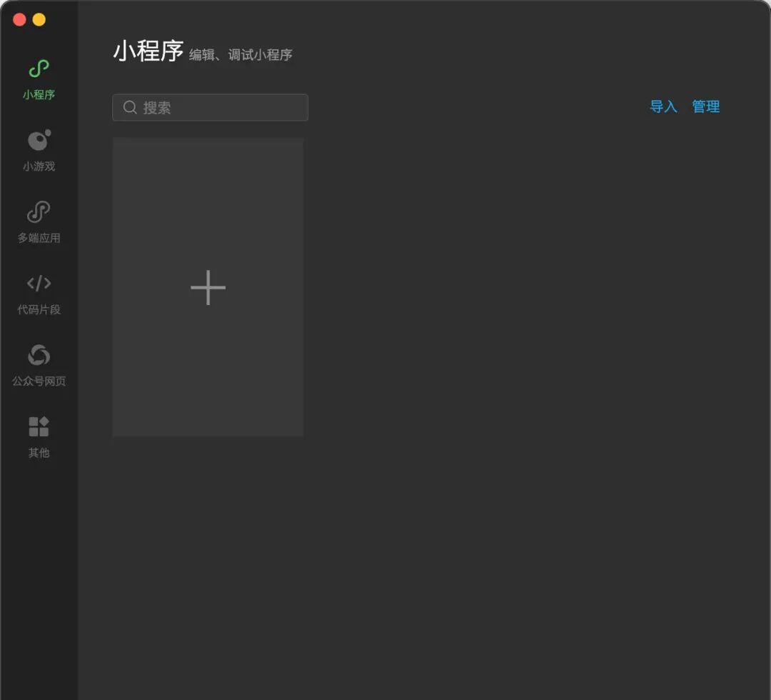The image size is (771, 700).
Task: Click the plus card to create project
Action: click(208, 287)
